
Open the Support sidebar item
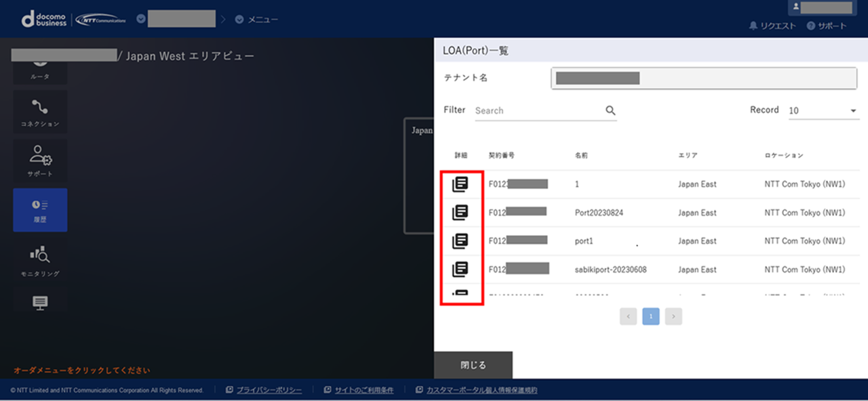pyautogui.click(x=40, y=161)
